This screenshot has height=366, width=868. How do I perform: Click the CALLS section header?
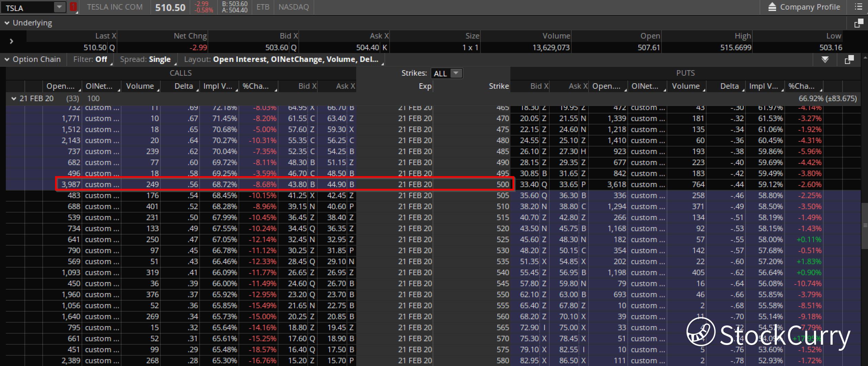click(x=181, y=73)
